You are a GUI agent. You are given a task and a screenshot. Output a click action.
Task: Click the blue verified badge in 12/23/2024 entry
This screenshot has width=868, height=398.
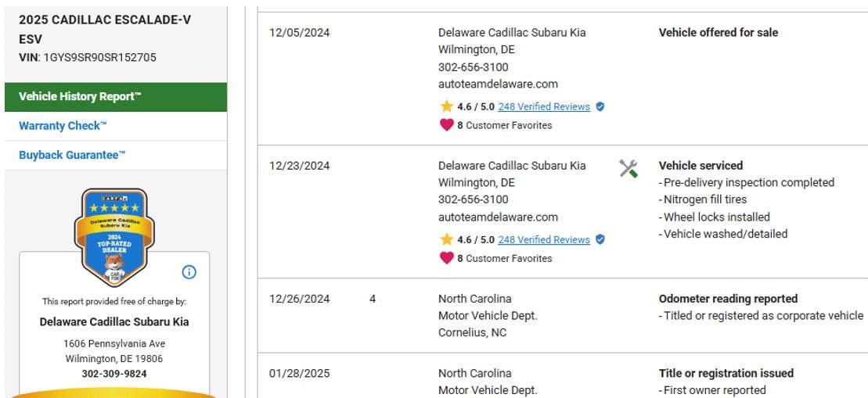(x=600, y=240)
